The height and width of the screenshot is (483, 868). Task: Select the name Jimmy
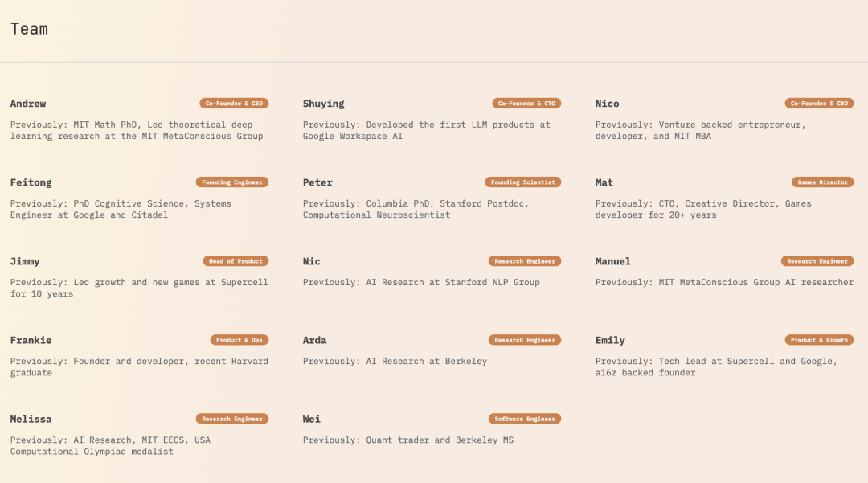(25, 261)
